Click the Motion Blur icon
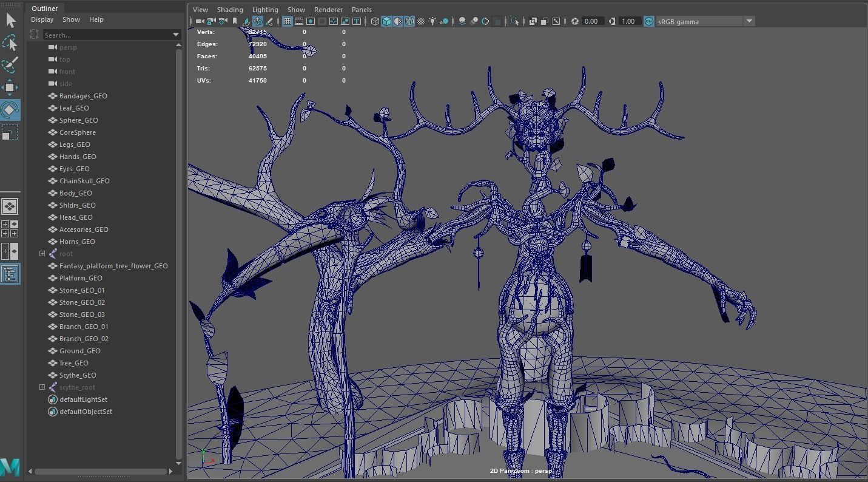 [x=474, y=21]
